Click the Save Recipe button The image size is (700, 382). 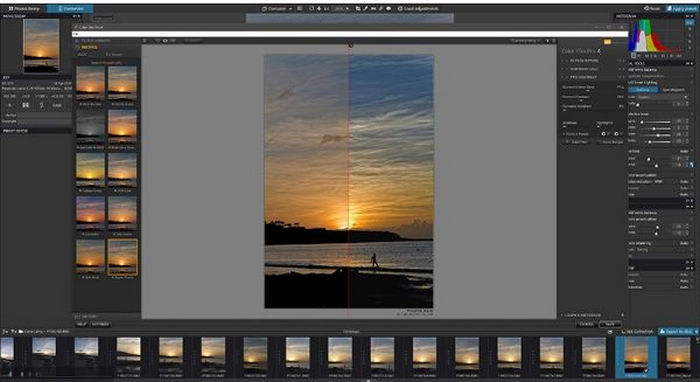(611, 142)
